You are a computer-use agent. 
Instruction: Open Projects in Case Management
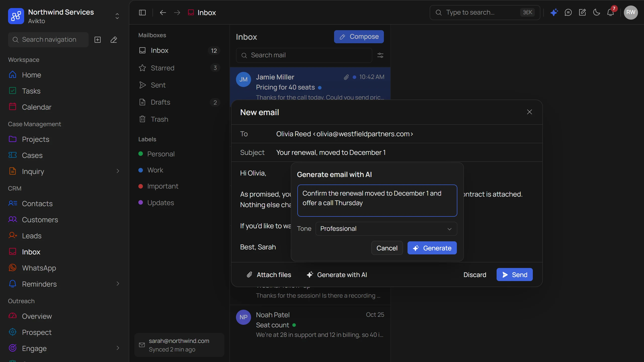point(64,139)
